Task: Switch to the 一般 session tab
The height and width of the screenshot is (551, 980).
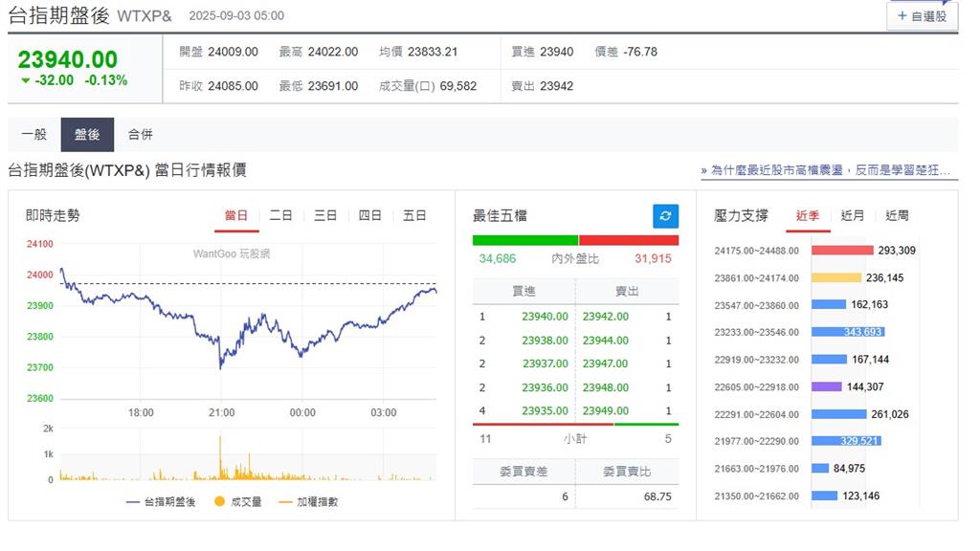Action: (x=34, y=134)
